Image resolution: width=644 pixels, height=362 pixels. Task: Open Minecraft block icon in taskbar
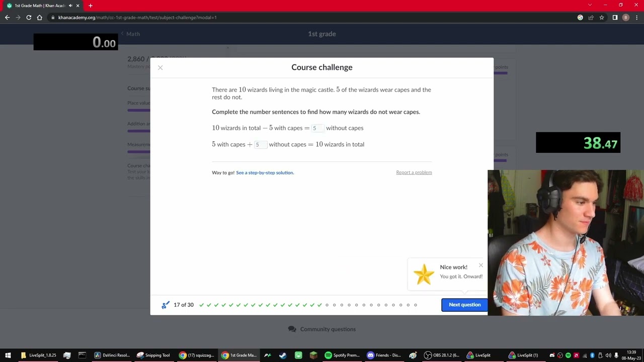pyautogui.click(x=313, y=355)
